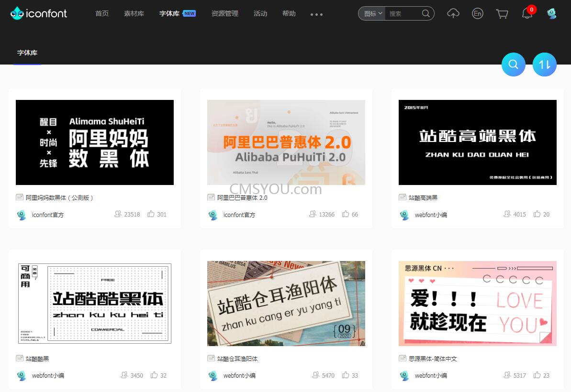Open zhan ku ku hei ti thumbnail
Image resolution: width=571 pixels, height=392 pixels.
[x=95, y=303]
